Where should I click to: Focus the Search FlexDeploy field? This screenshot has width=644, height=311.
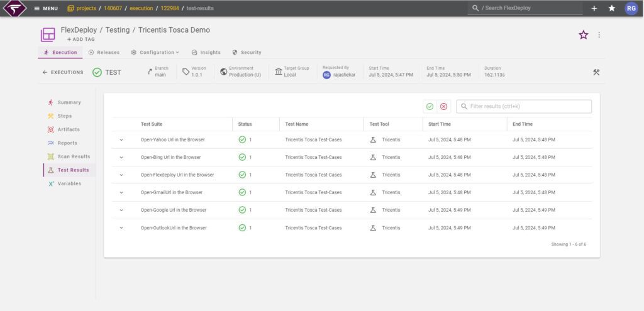point(525,8)
